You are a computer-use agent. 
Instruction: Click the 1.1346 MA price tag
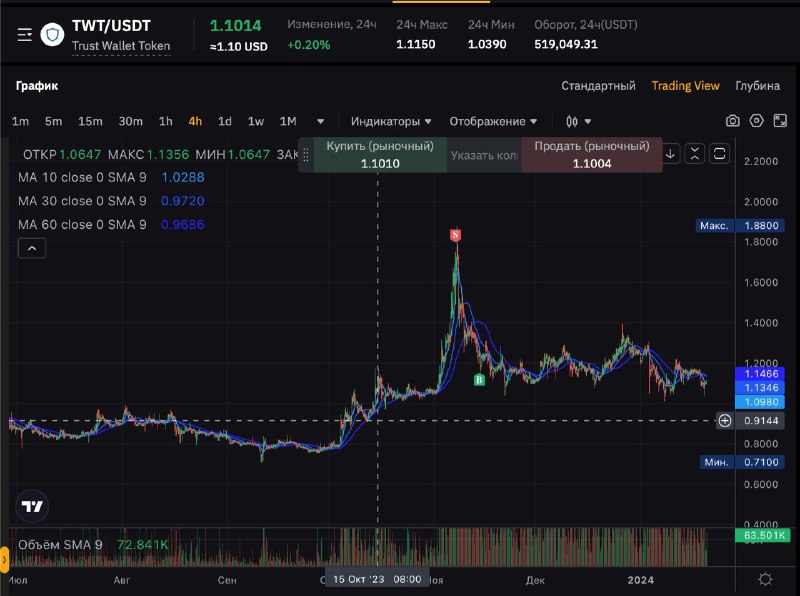pos(760,388)
